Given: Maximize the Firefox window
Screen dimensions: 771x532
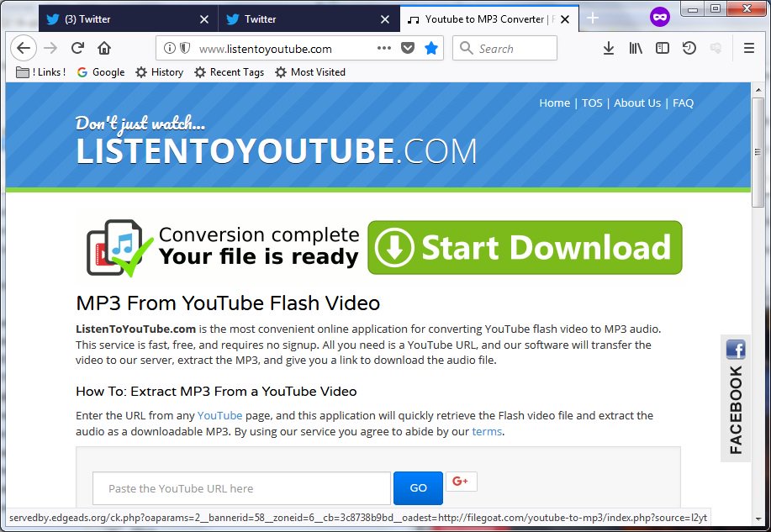Looking at the screenshot, I should 716,9.
